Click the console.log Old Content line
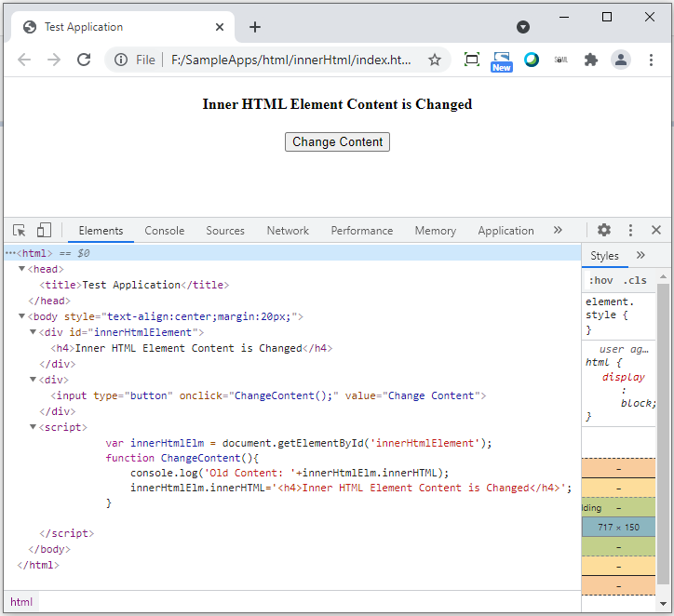The height and width of the screenshot is (616, 674). point(290,473)
